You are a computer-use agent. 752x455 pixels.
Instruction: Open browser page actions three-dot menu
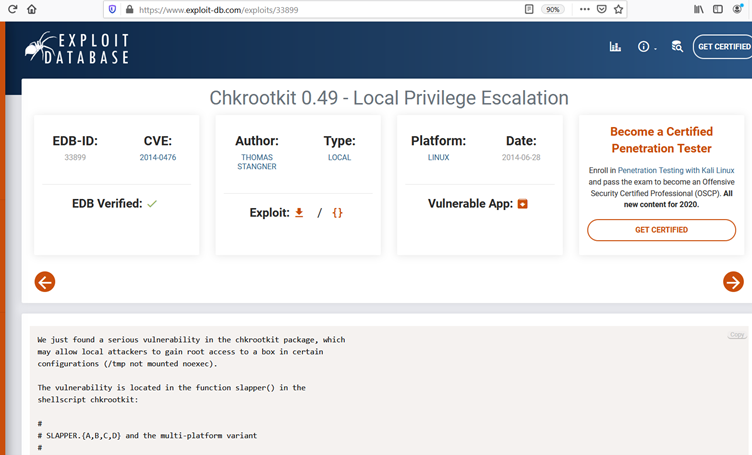coord(583,9)
